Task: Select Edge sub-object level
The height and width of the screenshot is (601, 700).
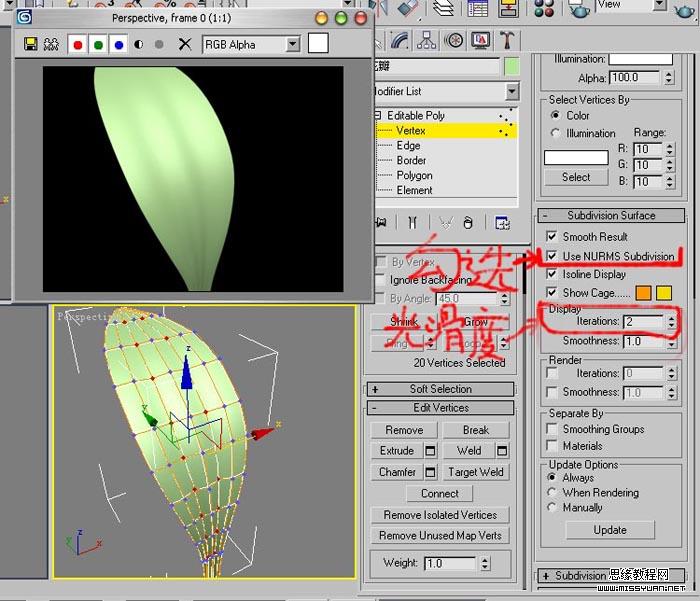Action: click(408, 146)
